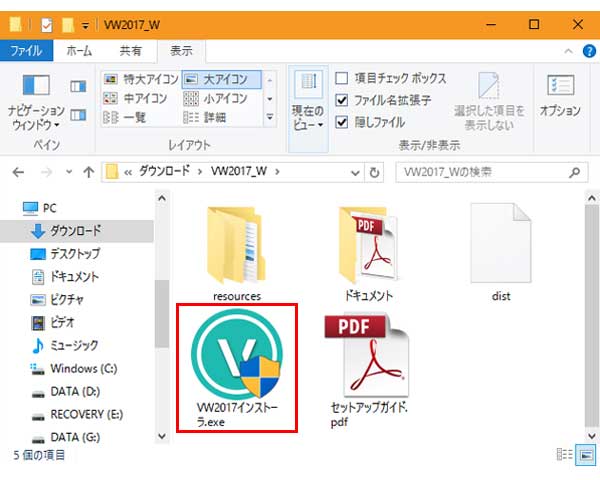Click ダウンロード breadcrumb in address bar

coord(164,171)
